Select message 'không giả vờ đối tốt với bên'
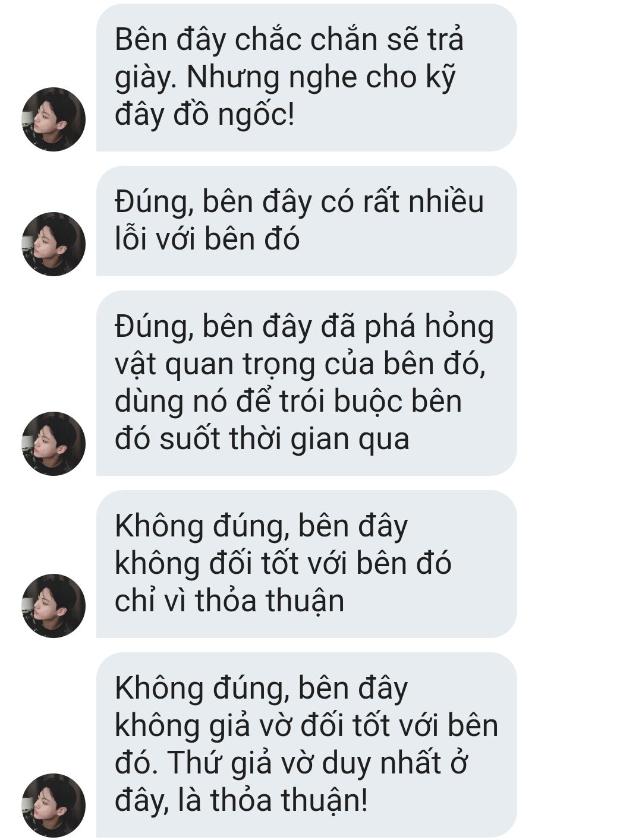Screen dimensions: 642x840 306,745
